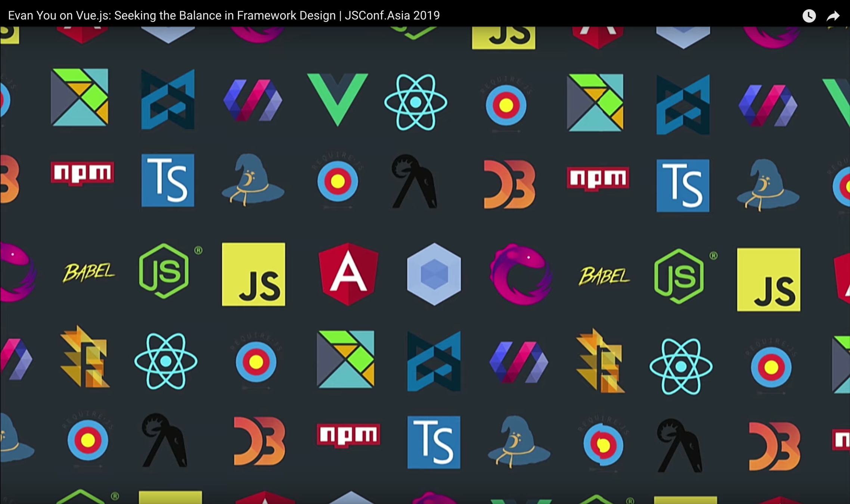This screenshot has width=850, height=504.
Task: Click yellow JS square left of Angular shield
Action: (x=253, y=274)
